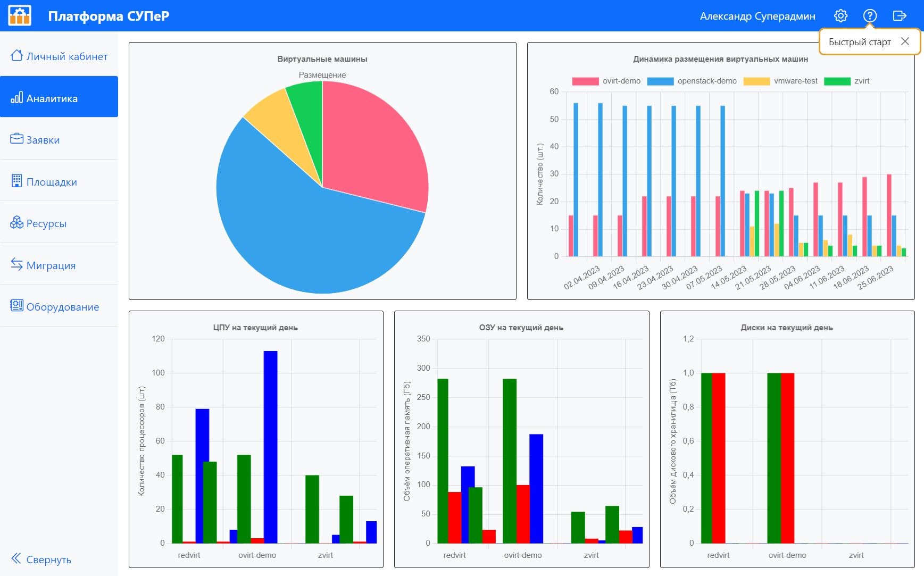Click the house icon for Личный кабинет
The width and height of the screenshot is (924, 576).
pyautogui.click(x=16, y=55)
